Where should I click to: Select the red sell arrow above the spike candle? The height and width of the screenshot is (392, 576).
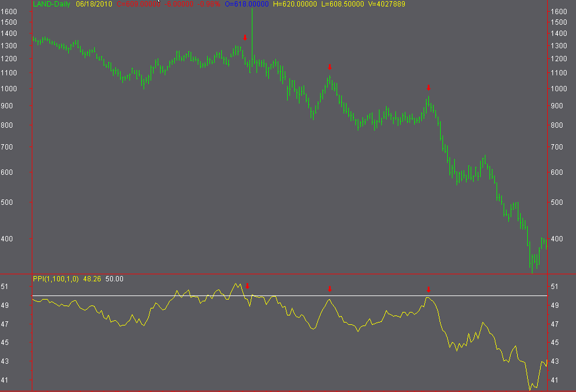(245, 38)
